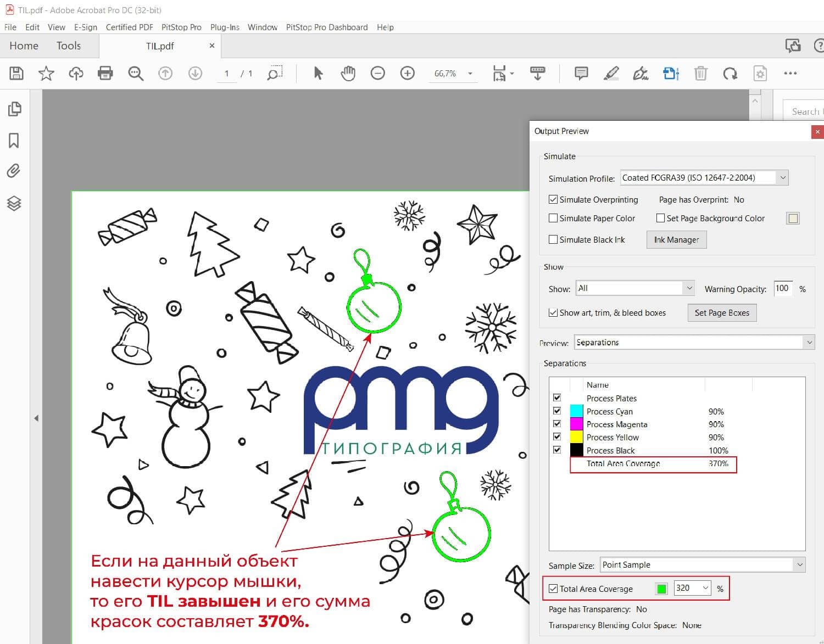Open the zoom level 66,7% dropdown

click(470, 74)
